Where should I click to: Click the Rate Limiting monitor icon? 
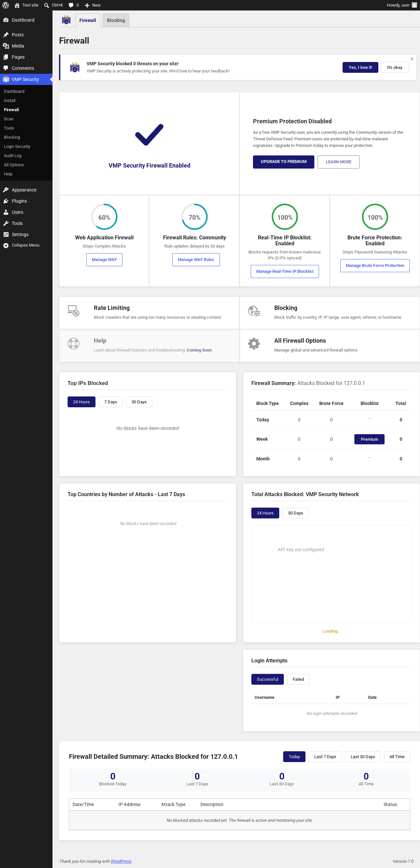coord(73,311)
